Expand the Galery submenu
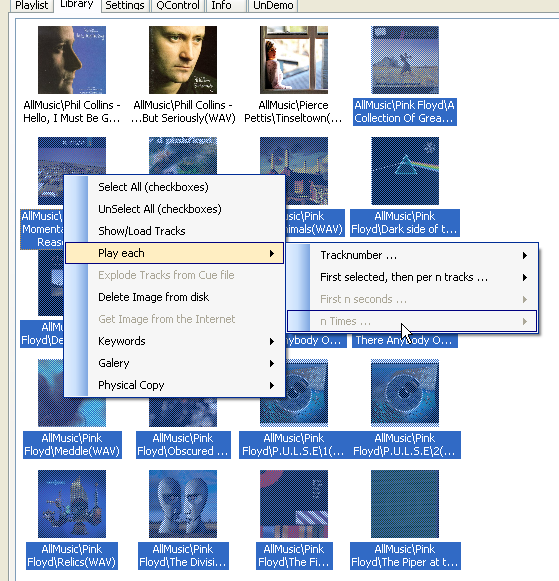 coord(174,363)
